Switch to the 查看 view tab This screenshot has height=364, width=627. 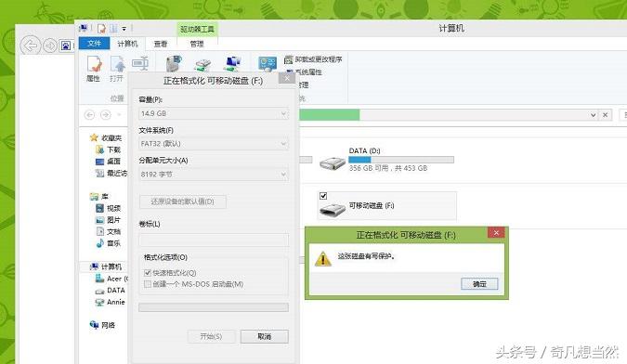point(161,44)
